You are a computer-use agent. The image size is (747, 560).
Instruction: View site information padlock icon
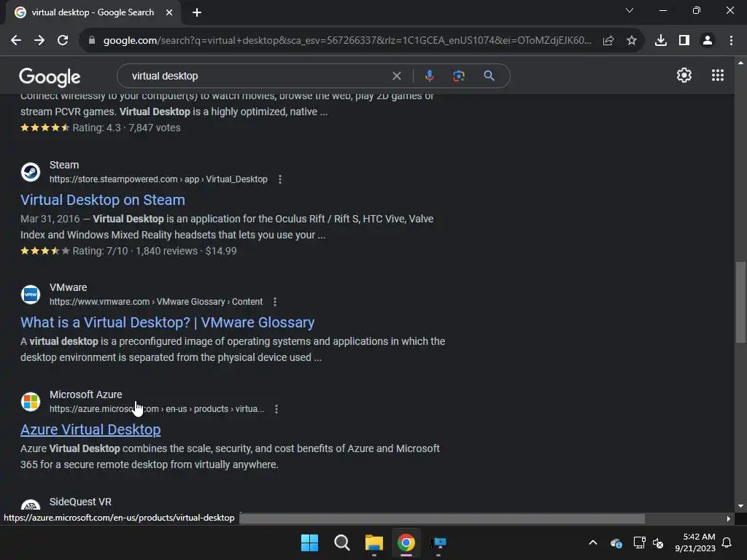tap(92, 41)
